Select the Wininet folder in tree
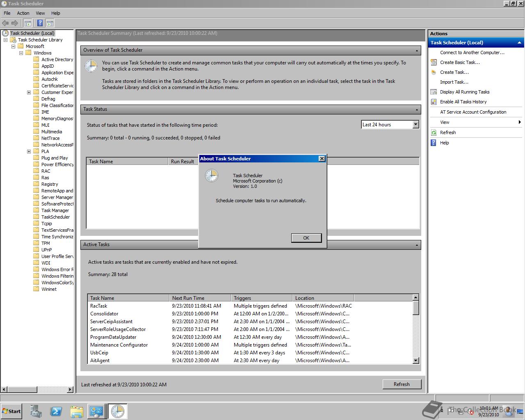The width and height of the screenshot is (525, 420). click(49, 289)
